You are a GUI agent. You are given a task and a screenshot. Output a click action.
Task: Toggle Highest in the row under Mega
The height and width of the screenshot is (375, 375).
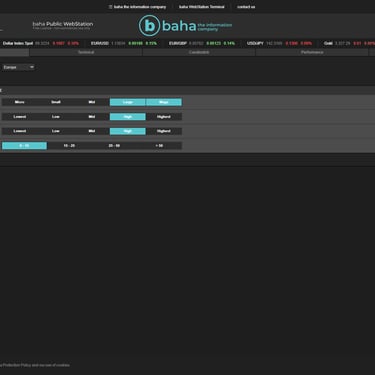click(x=164, y=117)
